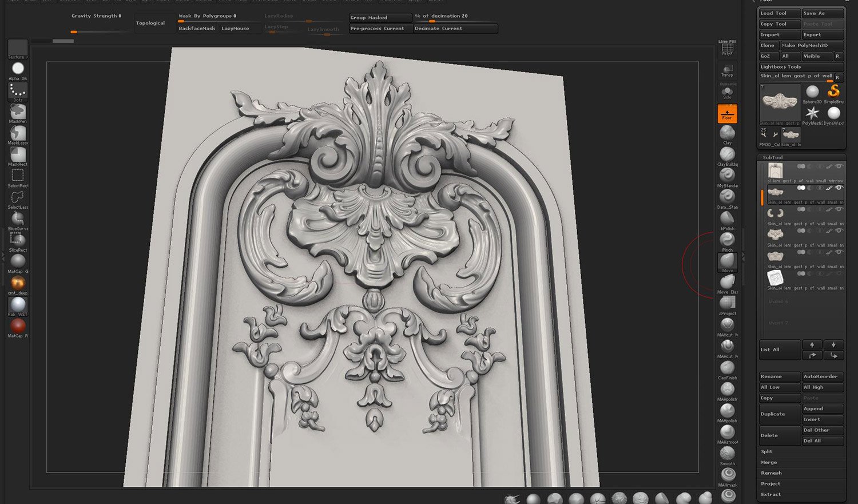Select the MAHsmooth brush
This screenshot has height=504, width=858.
727,434
